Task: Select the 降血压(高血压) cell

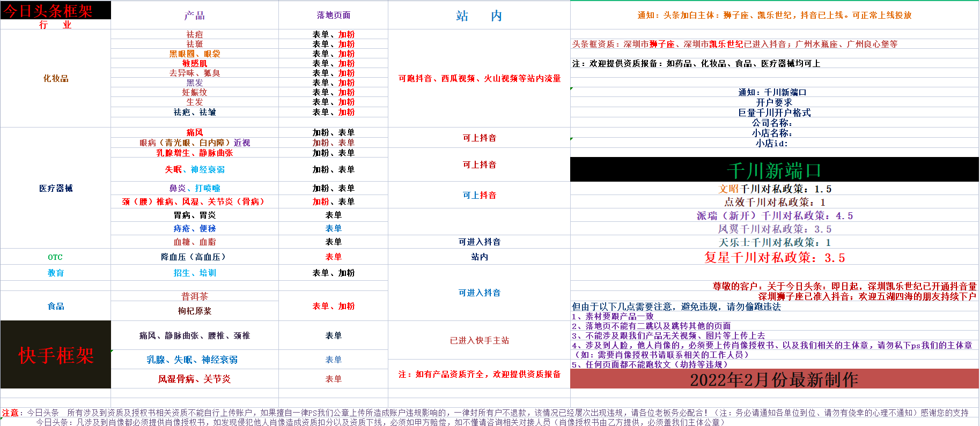Action: pos(195,257)
